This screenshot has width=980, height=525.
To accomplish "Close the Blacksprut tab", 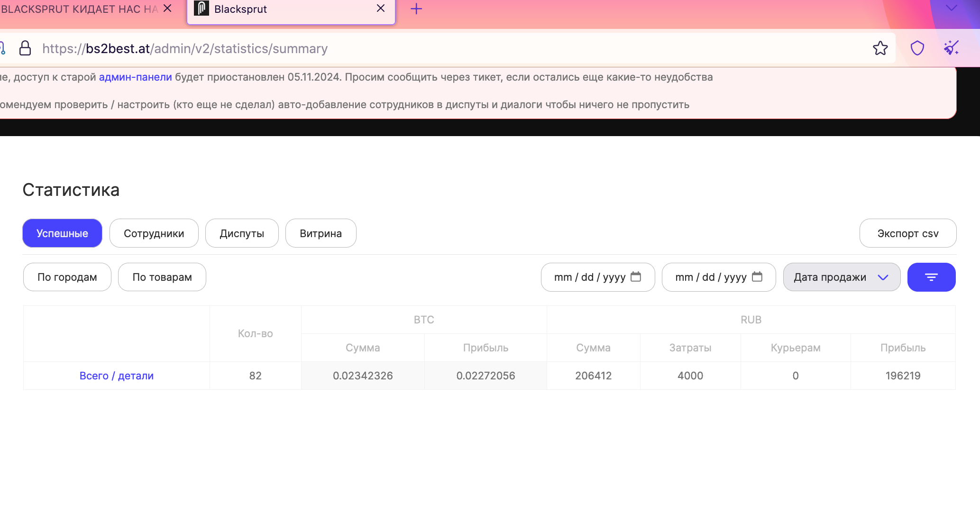I will tap(380, 9).
